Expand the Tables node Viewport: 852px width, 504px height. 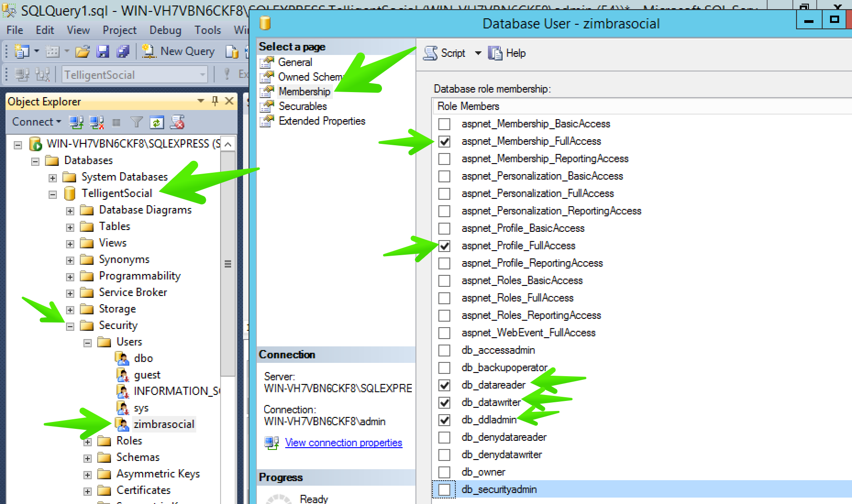coord(70,227)
